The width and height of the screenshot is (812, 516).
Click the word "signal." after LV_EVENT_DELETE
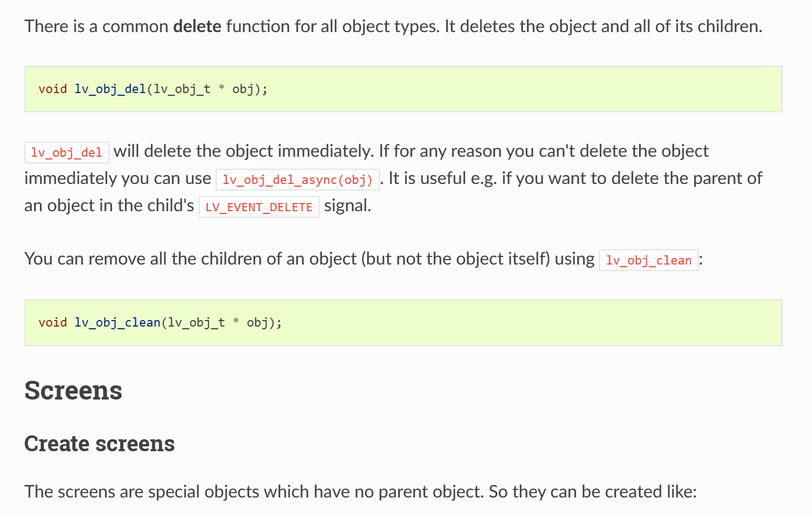coord(347,206)
